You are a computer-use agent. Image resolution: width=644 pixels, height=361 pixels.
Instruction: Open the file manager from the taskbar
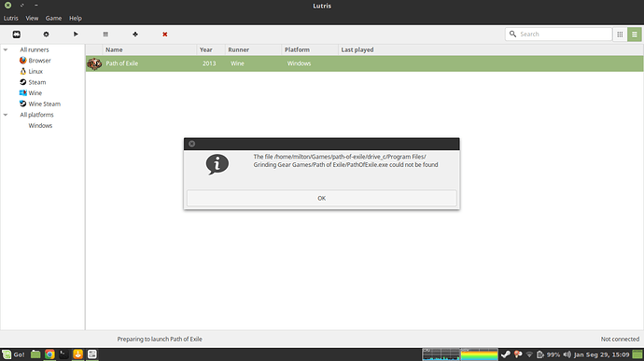(x=35, y=354)
